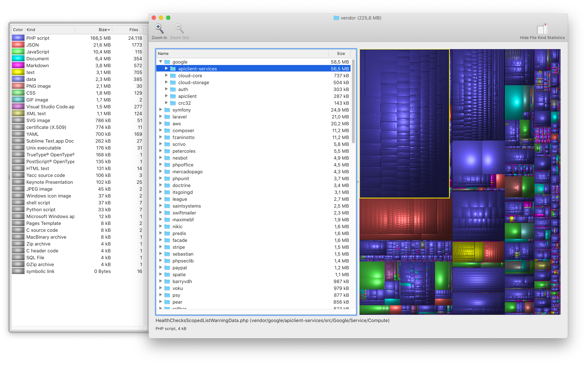Click the vendor folder icon in title bar

click(336, 18)
